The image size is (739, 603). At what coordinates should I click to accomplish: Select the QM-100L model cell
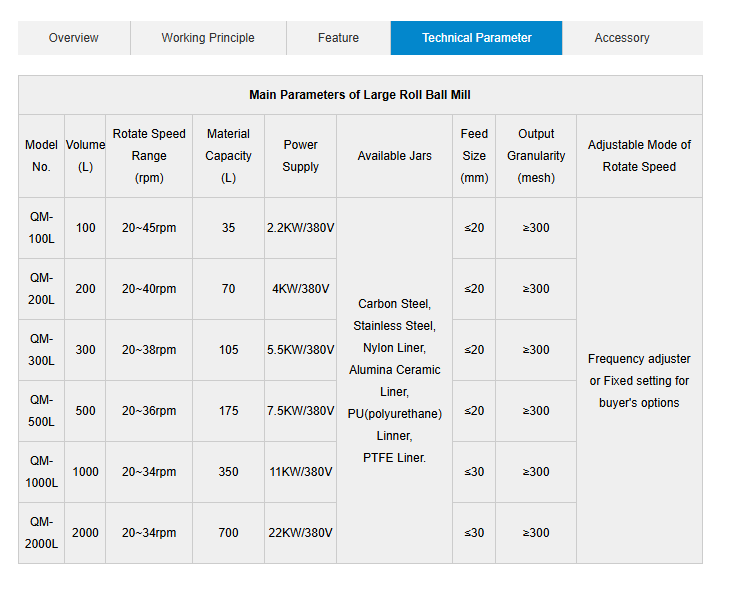click(x=41, y=228)
